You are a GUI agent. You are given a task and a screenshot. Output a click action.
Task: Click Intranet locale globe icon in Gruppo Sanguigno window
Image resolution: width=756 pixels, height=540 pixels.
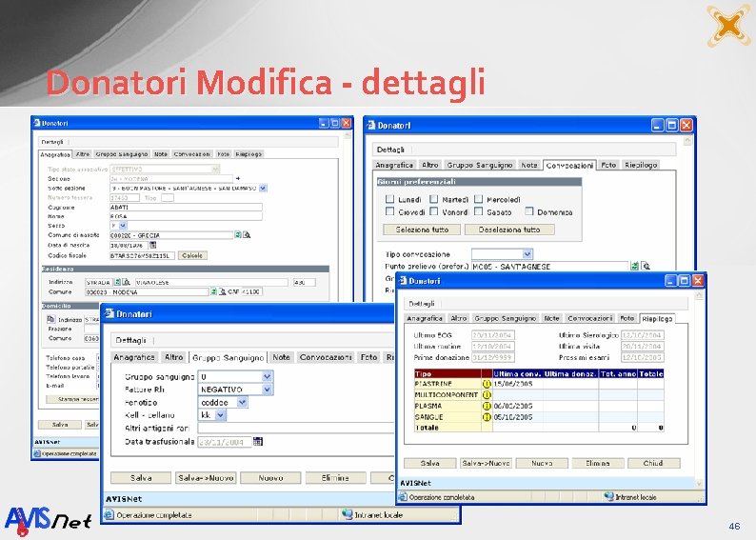(x=348, y=514)
